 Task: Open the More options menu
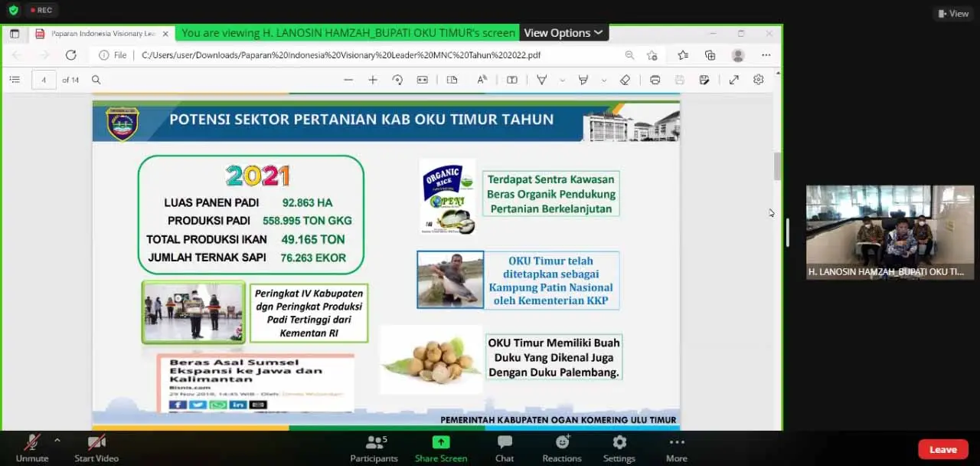coord(676,448)
